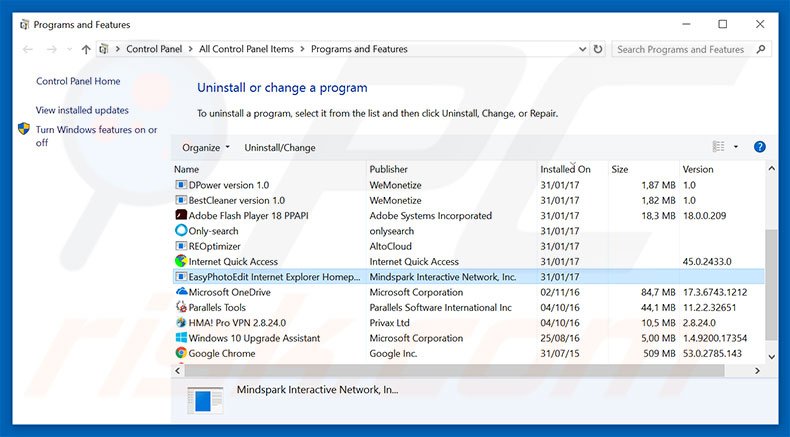The height and width of the screenshot is (437, 790).
Task: Click the Windows 10 Upgrade Assistant icon
Action: click(181, 338)
